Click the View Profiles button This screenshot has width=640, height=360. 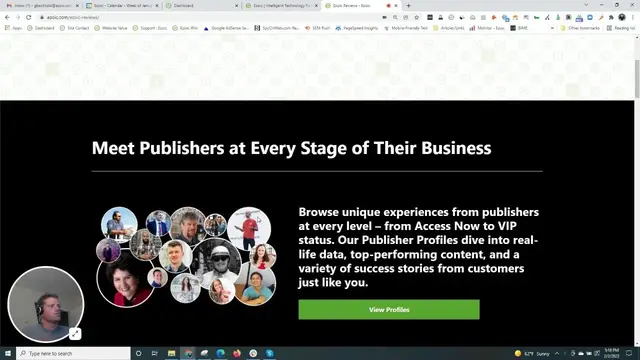click(389, 310)
